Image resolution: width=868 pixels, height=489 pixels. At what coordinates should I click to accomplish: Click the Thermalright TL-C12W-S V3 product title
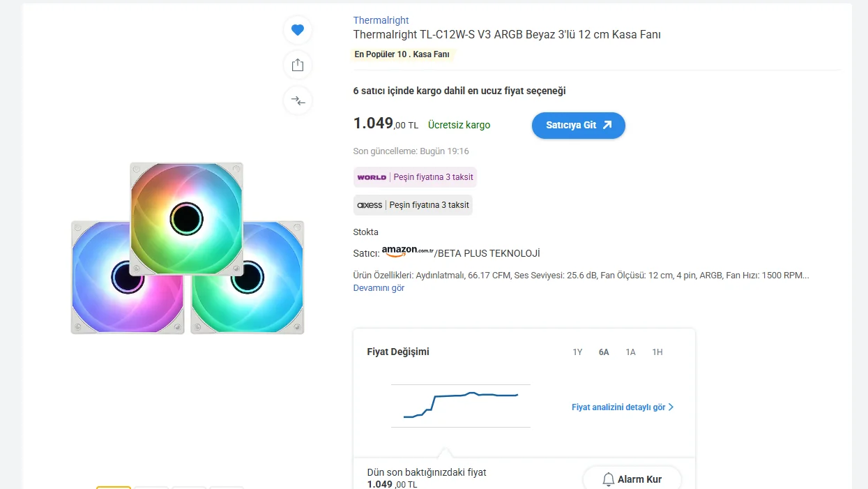(507, 35)
